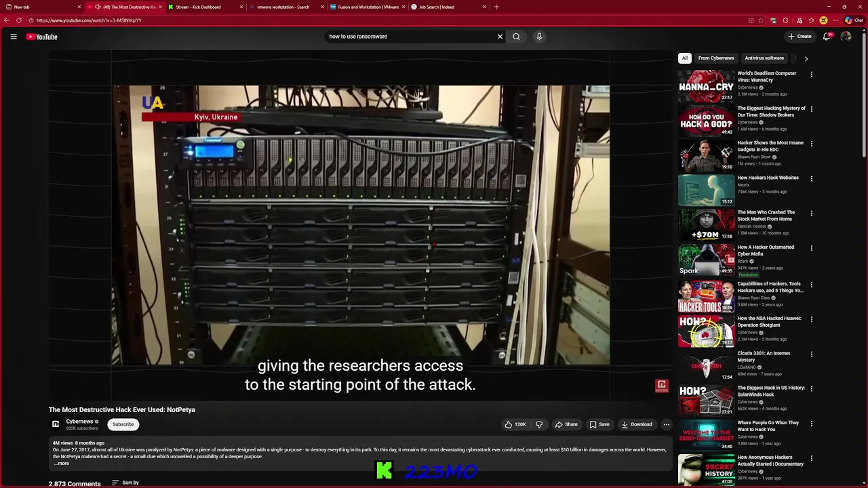Open options for Capabilities of Hackers video
Image resolution: width=868 pixels, height=488 pixels.
pos(811,285)
